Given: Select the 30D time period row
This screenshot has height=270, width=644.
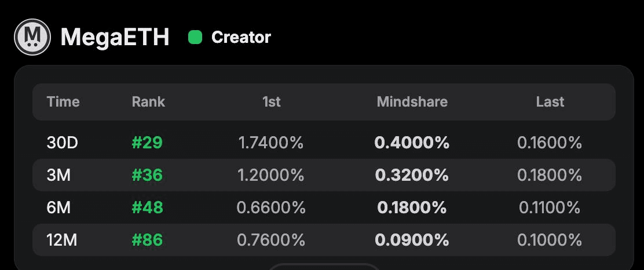Looking at the screenshot, I should point(62,143).
